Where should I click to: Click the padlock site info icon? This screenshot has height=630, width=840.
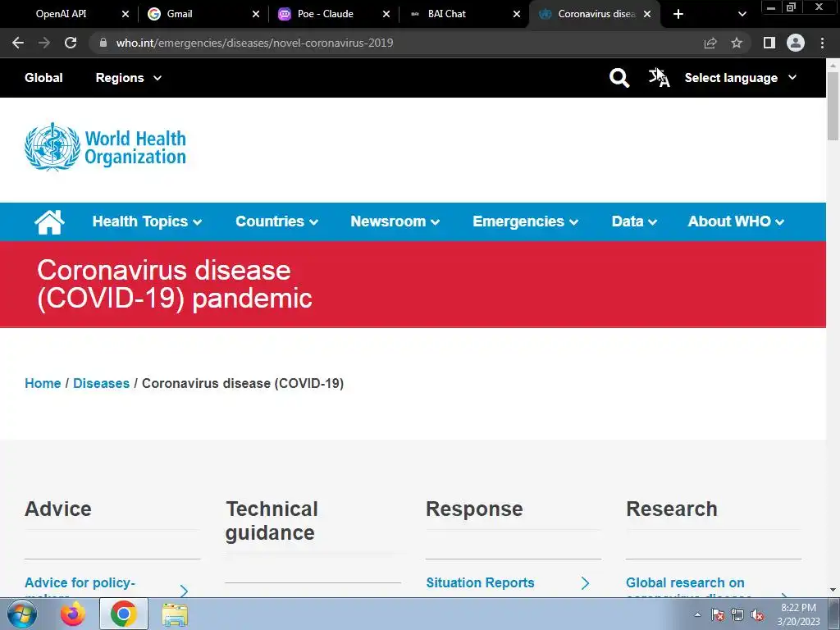pos(103,43)
